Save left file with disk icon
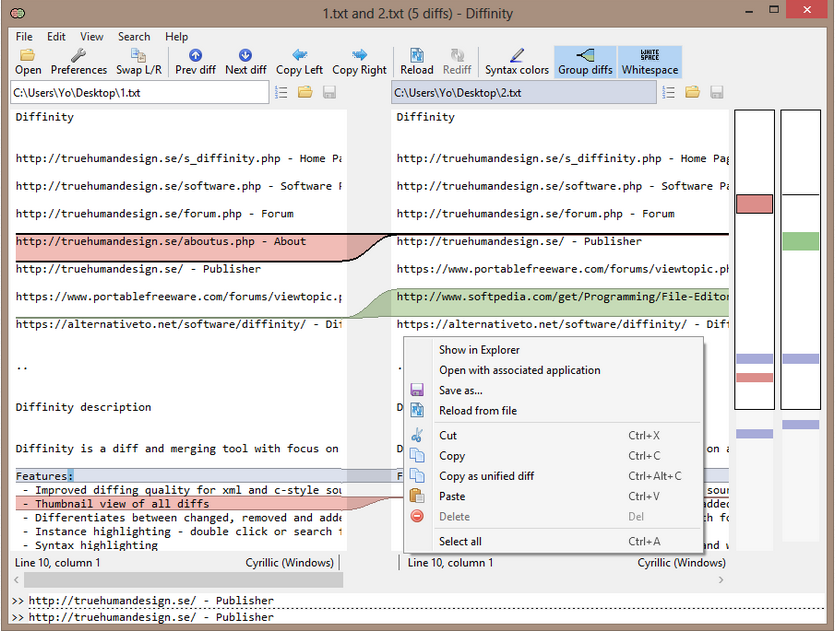Image resolution: width=835 pixels, height=631 pixels. tap(330, 93)
